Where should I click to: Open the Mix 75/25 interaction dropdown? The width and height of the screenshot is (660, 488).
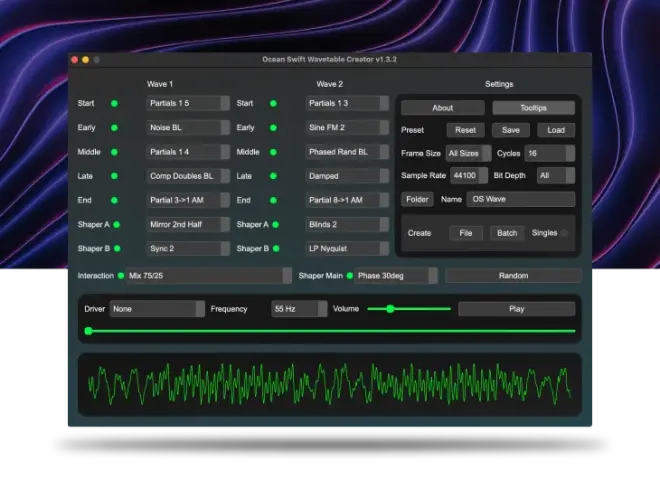209,276
